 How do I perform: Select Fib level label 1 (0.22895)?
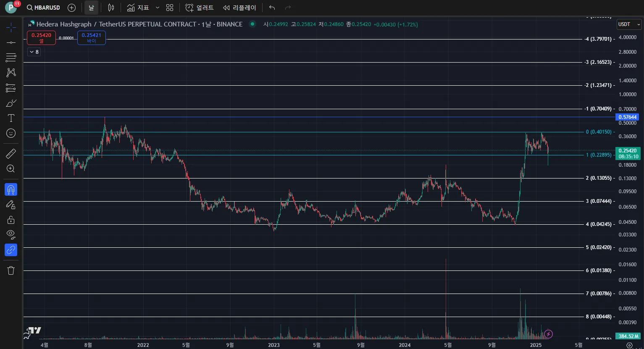(x=599, y=155)
